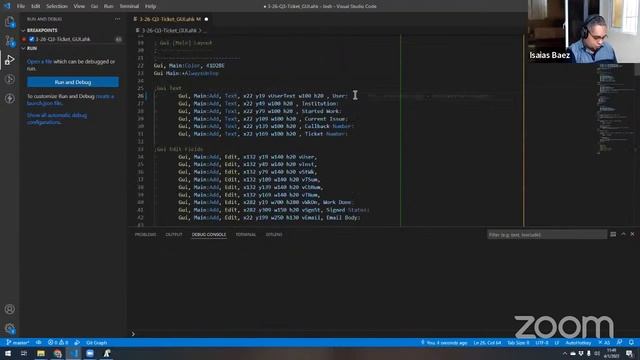Open the Run menu
This screenshot has height=360, width=640.
tap(109, 6)
